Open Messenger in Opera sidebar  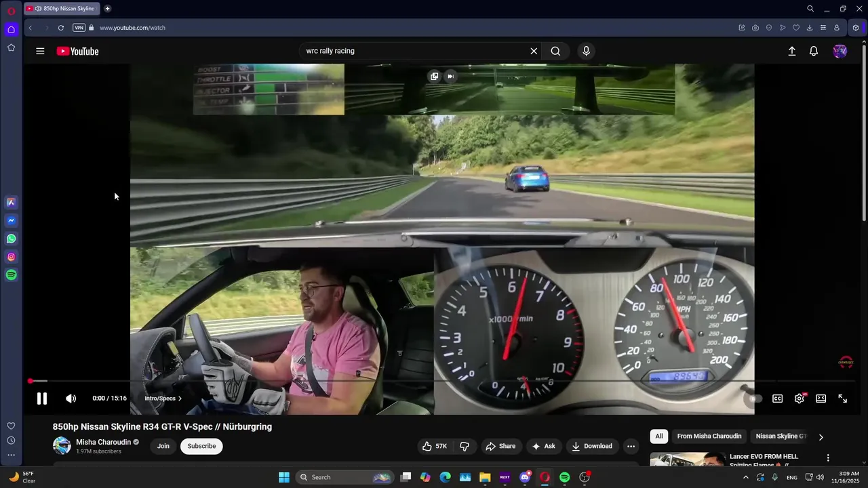point(12,220)
